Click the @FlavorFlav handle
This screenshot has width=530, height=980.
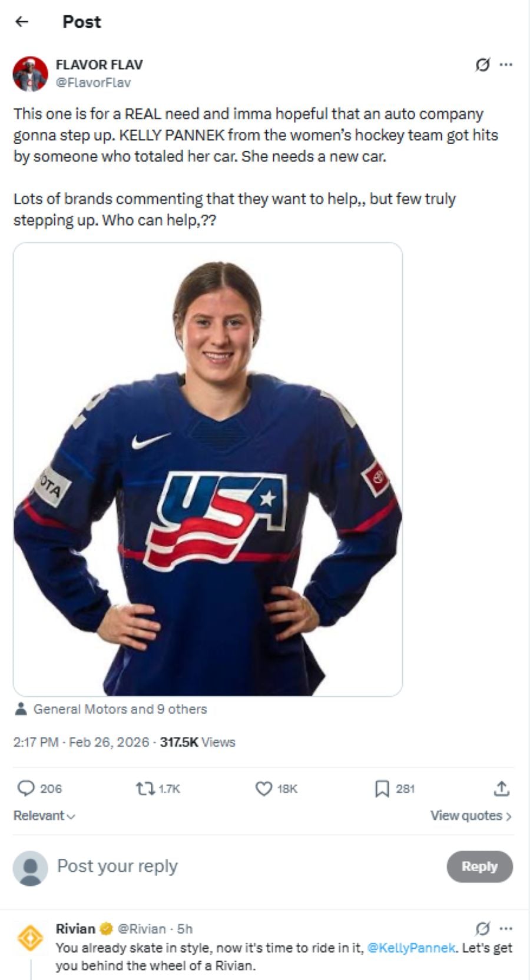93,82
